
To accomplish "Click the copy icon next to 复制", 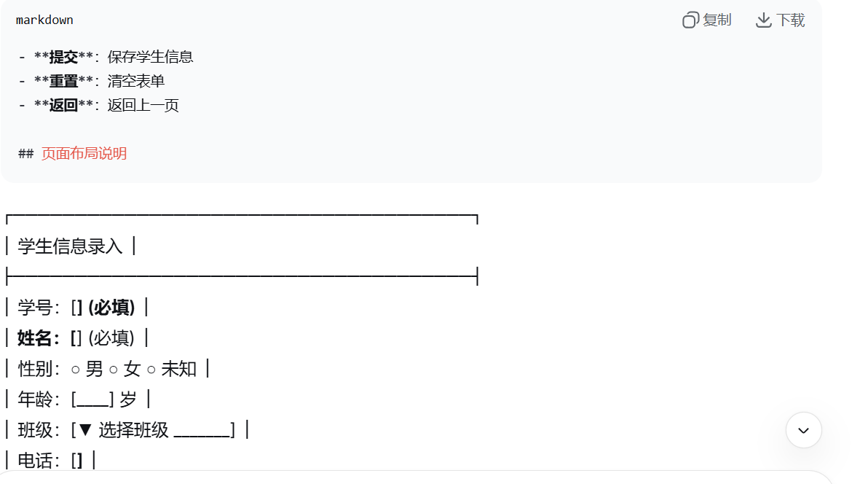I will [x=690, y=20].
